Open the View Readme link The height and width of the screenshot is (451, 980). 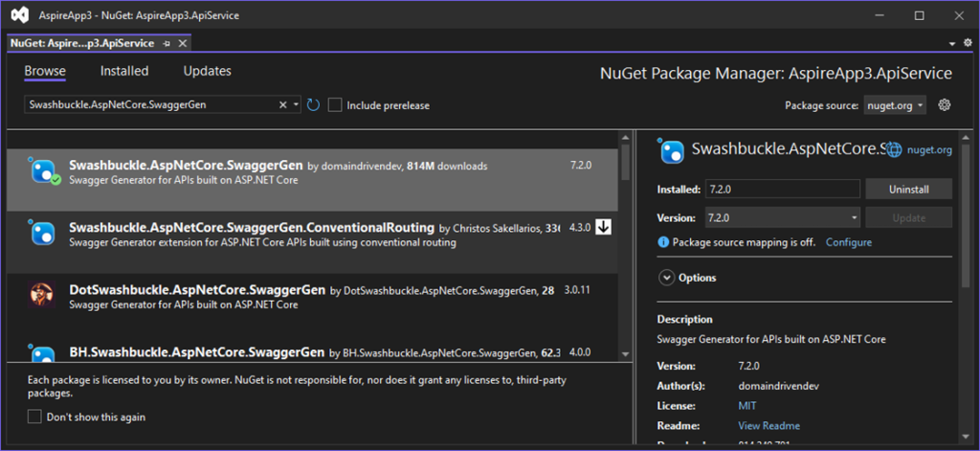point(768,426)
